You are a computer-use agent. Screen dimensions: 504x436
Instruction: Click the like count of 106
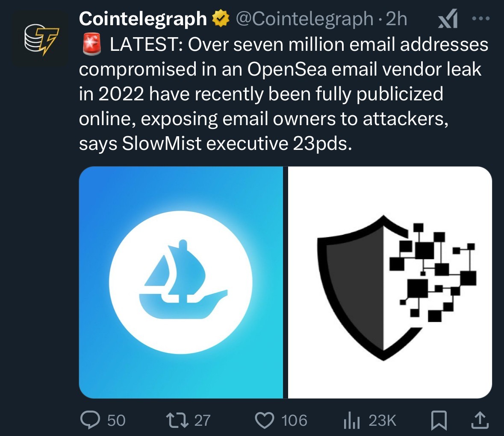[294, 420]
